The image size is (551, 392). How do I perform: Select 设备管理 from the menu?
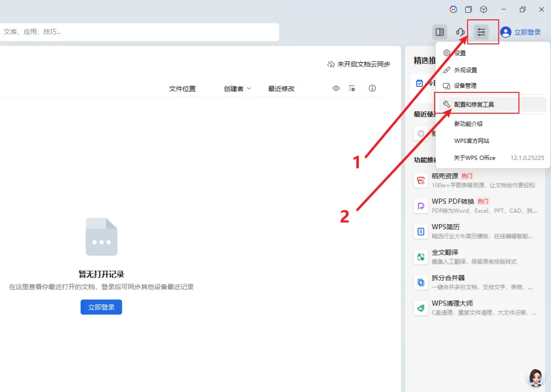[493, 86]
